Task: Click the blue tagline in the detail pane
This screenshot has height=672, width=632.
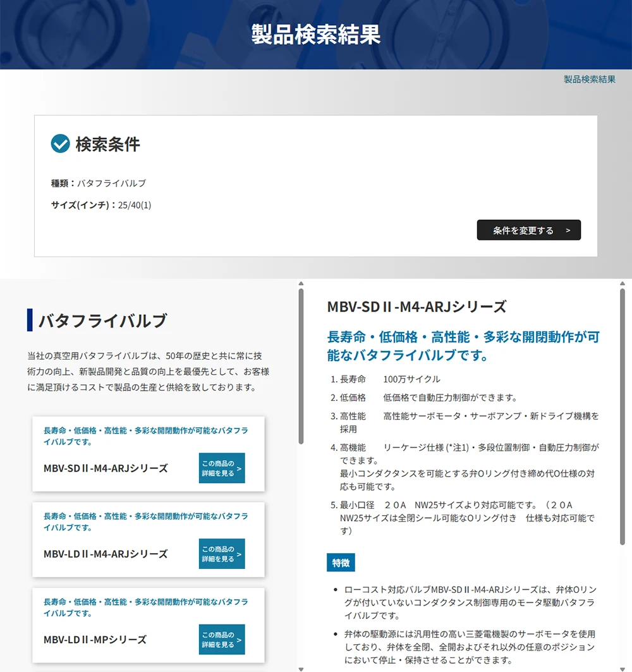Action: pyautogui.click(x=463, y=346)
